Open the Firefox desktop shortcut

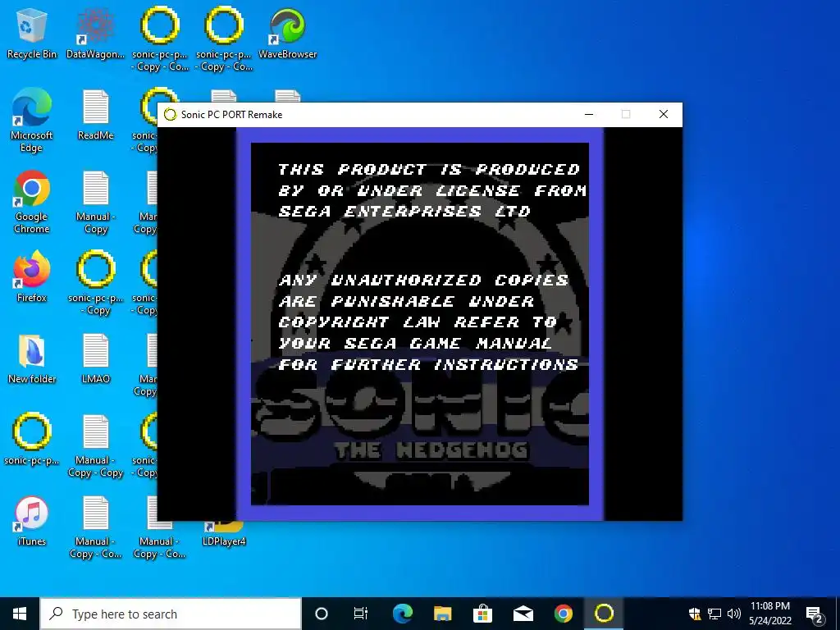point(32,276)
